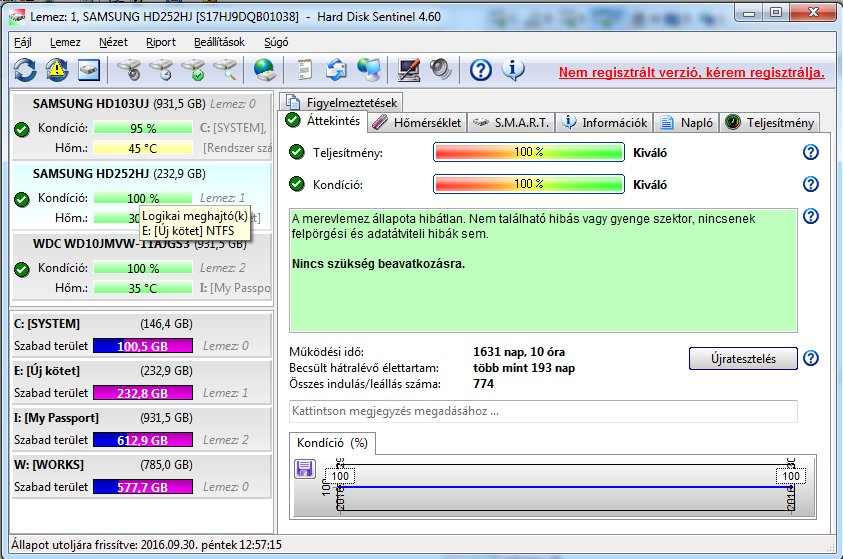The height and width of the screenshot is (559, 843).
Task: Switch to the Információk tab
Action: pyautogui.click(x=604, y=123)
